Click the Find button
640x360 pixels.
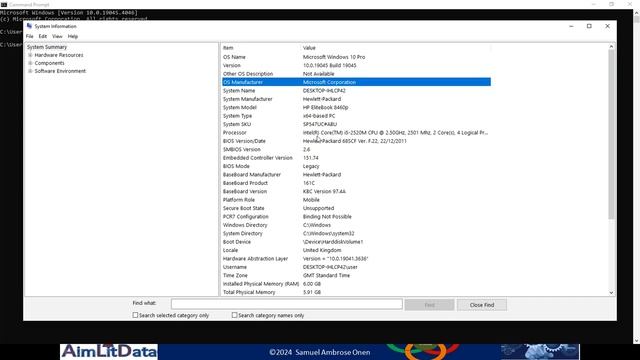[x=429, y=305]
